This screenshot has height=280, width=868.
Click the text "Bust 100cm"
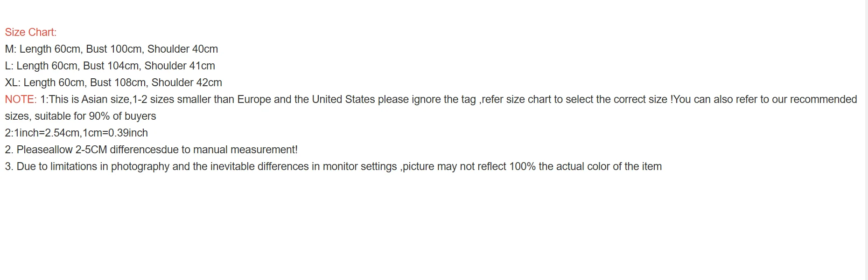point(114,49)
